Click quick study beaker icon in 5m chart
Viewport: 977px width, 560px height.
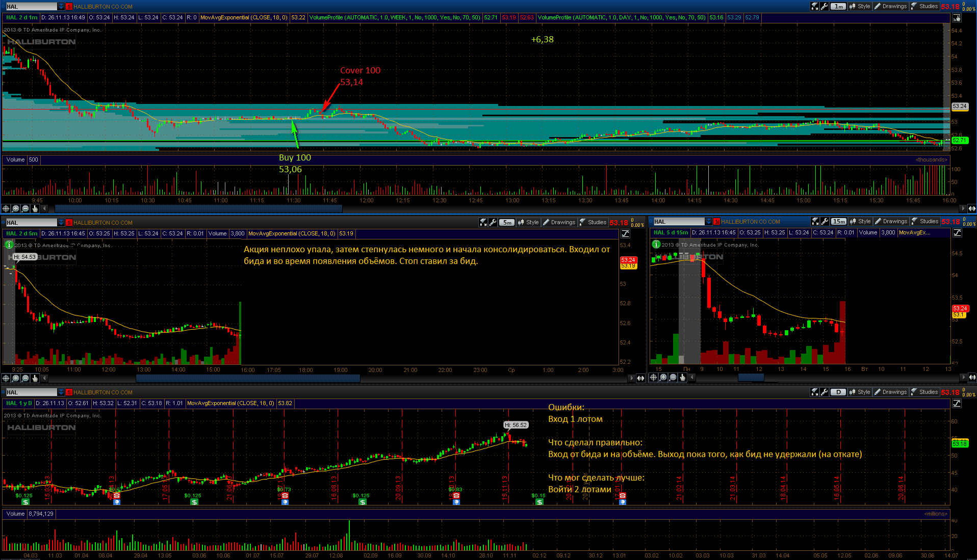click(483, 223)
